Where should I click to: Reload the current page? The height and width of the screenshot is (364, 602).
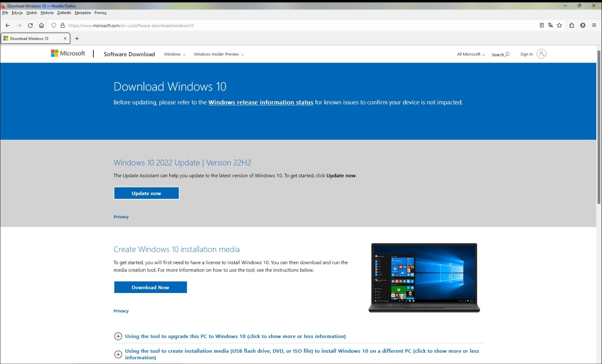[x=30, y=25]
